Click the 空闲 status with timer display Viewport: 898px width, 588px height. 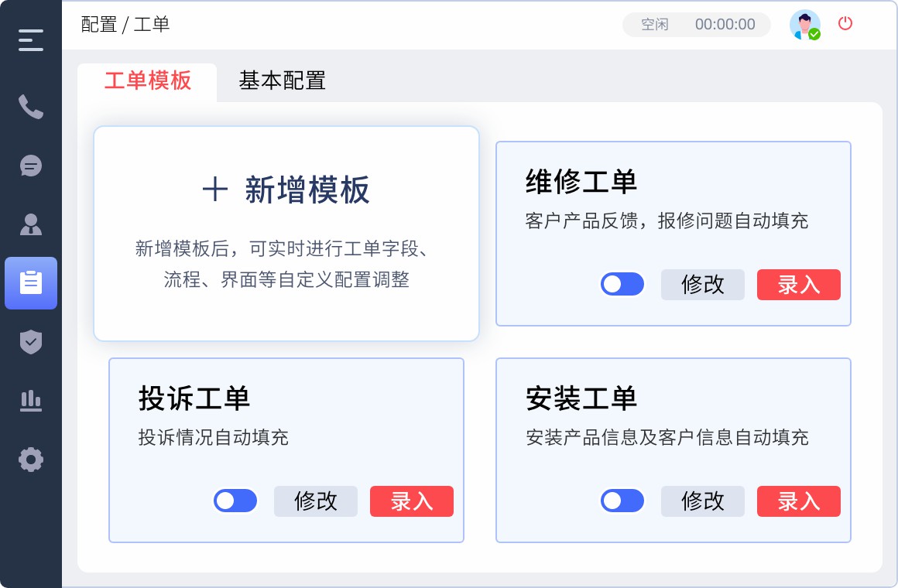pos(694,24)
